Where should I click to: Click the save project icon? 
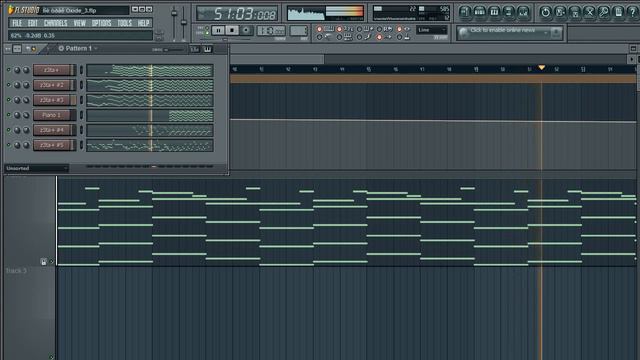click(x=560, y=12)
